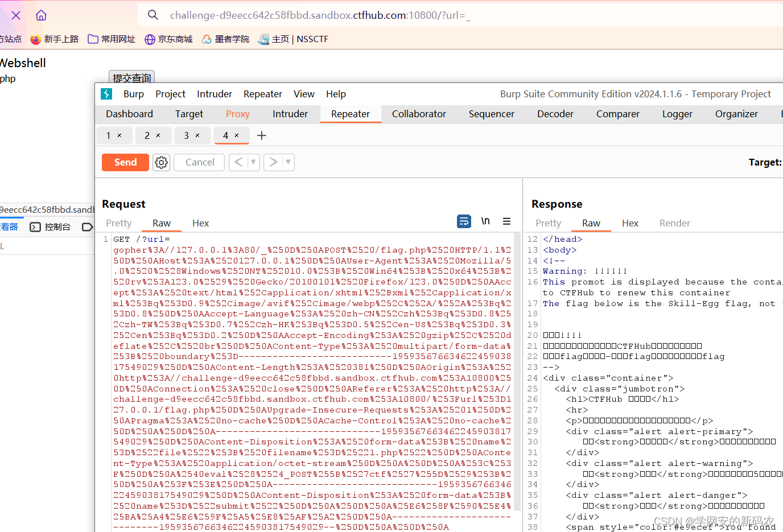
Task: Click Send to issue the request
Action: point(125,162)
